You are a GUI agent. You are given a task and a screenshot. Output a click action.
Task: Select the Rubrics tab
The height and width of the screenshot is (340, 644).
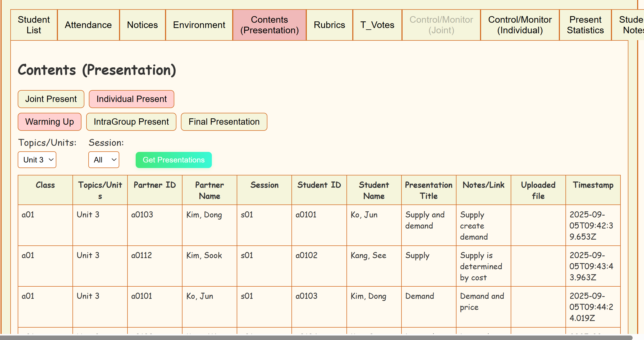pyautogui.click(x=329, y=25)
